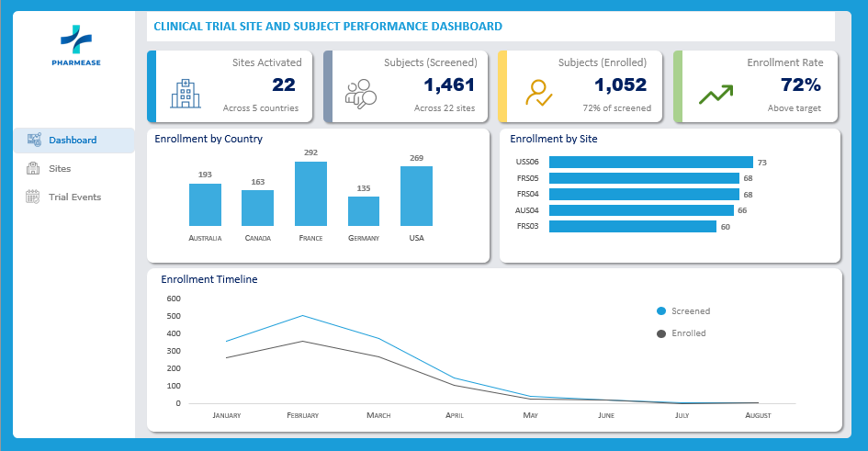This screenshot has height=451, width=868.
Task: Select the USS06 bar in Enrollment by Site
Action: pyautogui.click(x=650, y=163)
